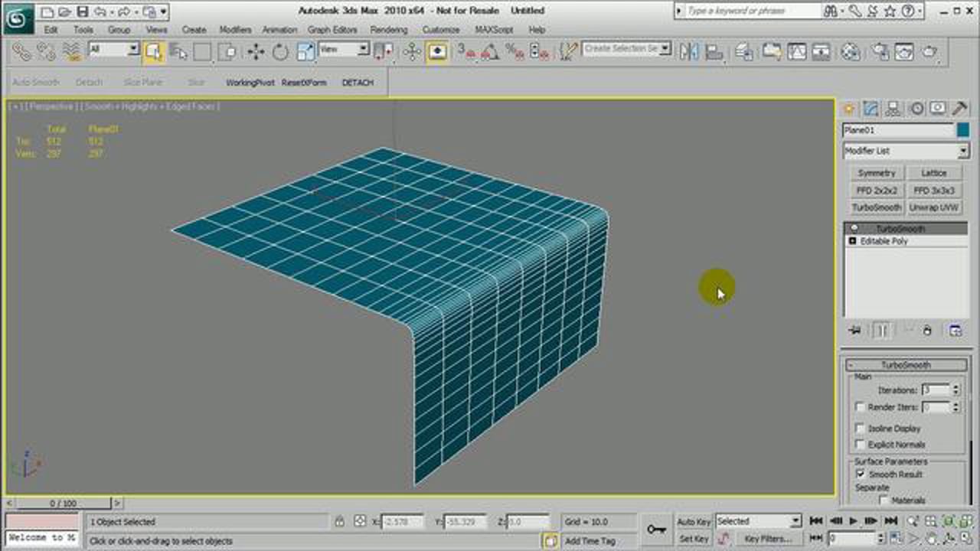Expand the Editable Poly stack entry
The width and height of the screenshot is (980, 551).
coord(852,241)
